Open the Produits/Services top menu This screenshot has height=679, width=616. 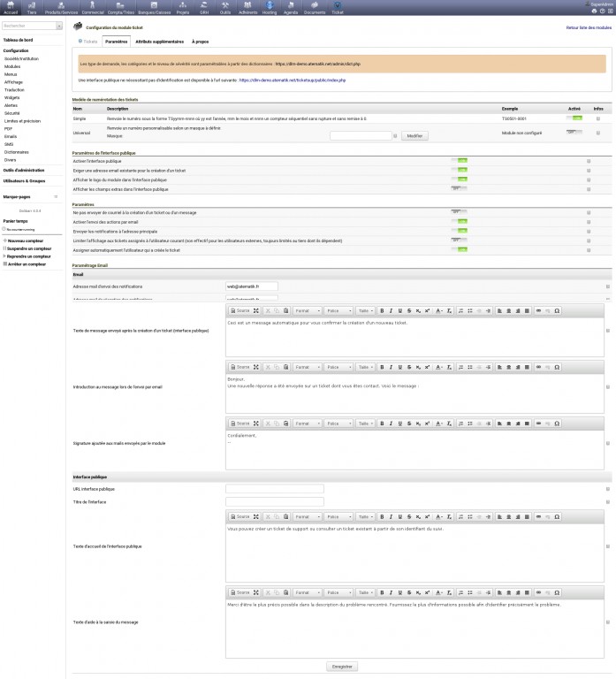[x=61, y=8]
